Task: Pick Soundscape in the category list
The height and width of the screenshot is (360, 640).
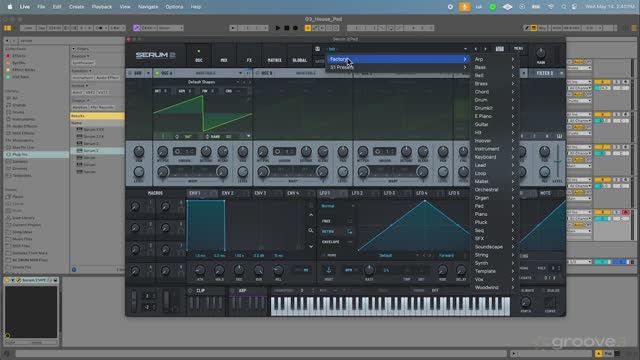Action: tap(493, 247)
